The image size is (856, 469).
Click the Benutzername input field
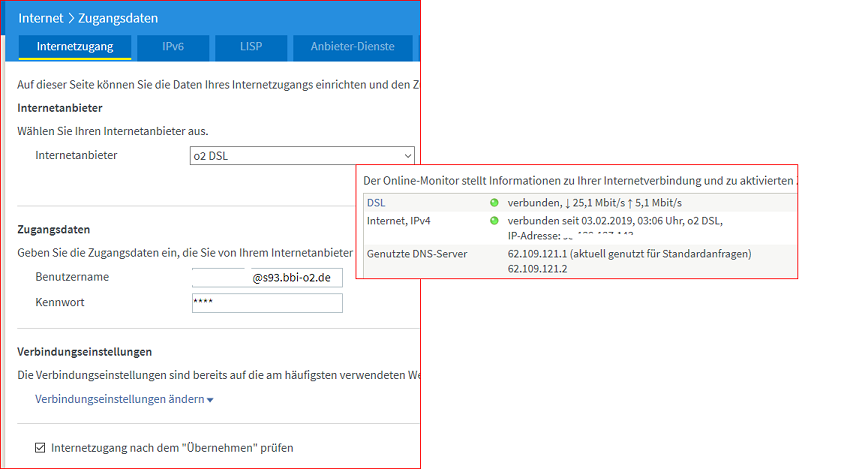[x=267, y=277]
